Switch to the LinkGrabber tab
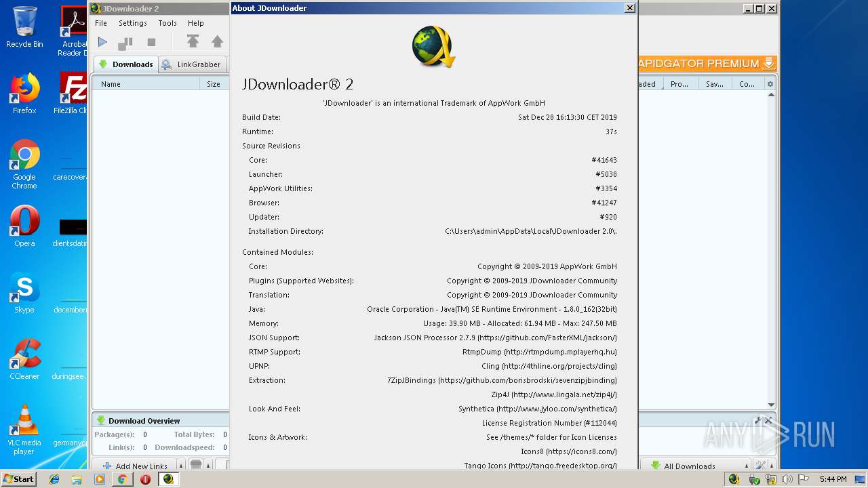 [192, 64]
